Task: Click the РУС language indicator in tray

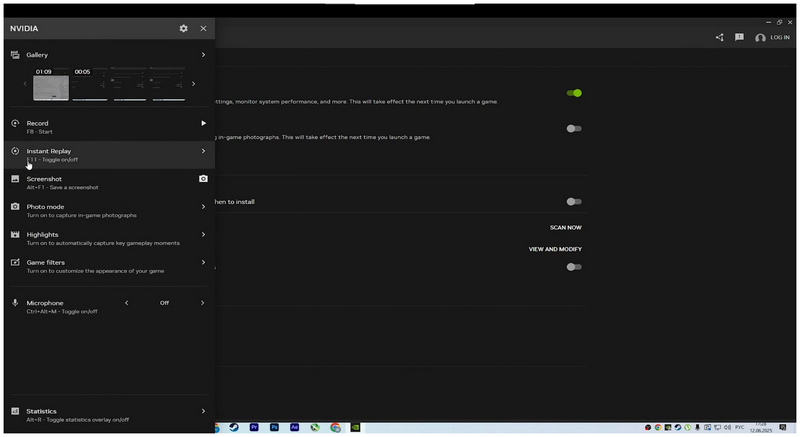Action: (739, 427)
